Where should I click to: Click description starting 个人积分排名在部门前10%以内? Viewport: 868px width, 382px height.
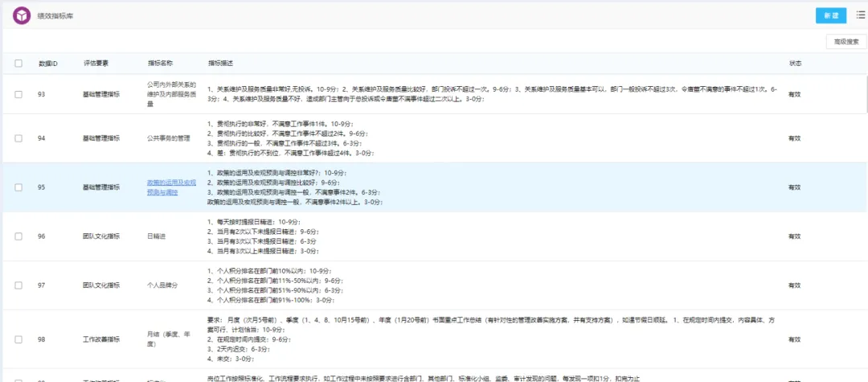[x=273, y=285]
